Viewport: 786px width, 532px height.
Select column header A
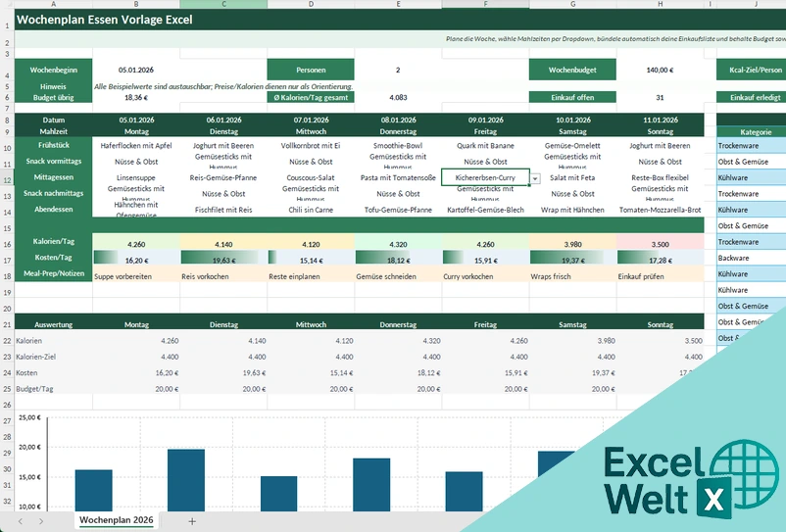point(54,4)
